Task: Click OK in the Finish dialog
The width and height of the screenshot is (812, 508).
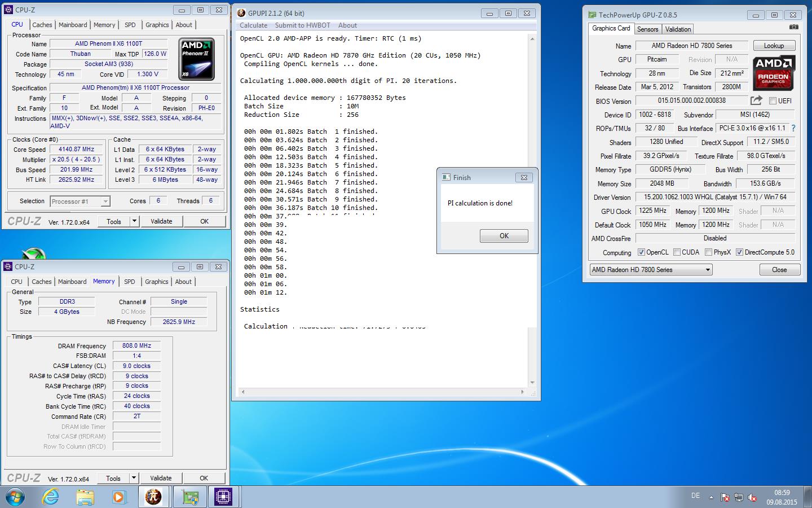Action: click(504, 236)
